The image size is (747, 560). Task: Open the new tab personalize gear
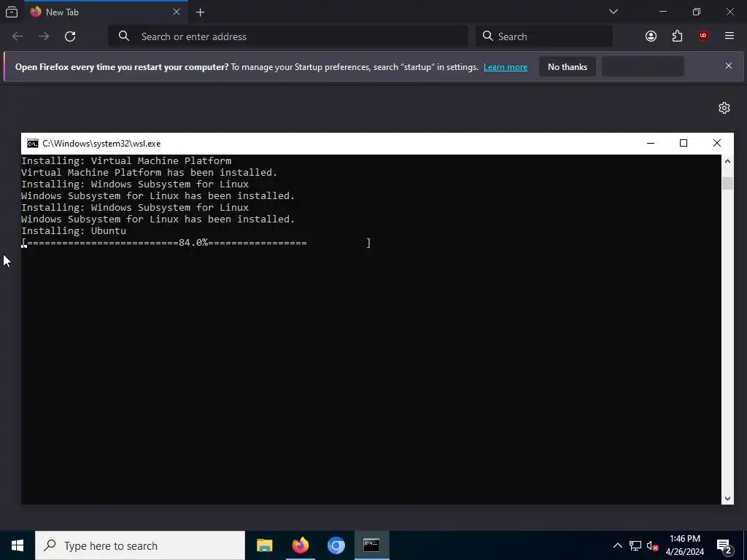724,108
